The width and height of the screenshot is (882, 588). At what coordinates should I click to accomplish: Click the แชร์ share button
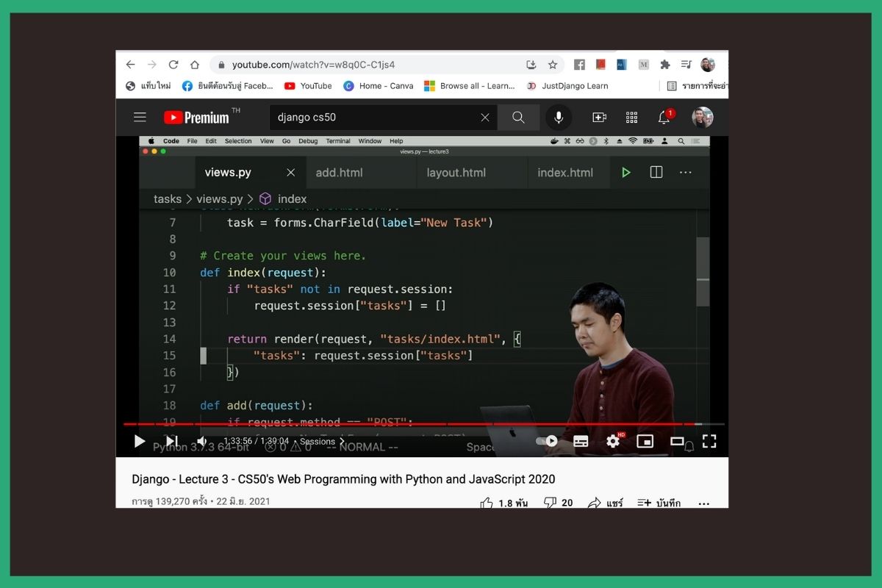[606, 503]
